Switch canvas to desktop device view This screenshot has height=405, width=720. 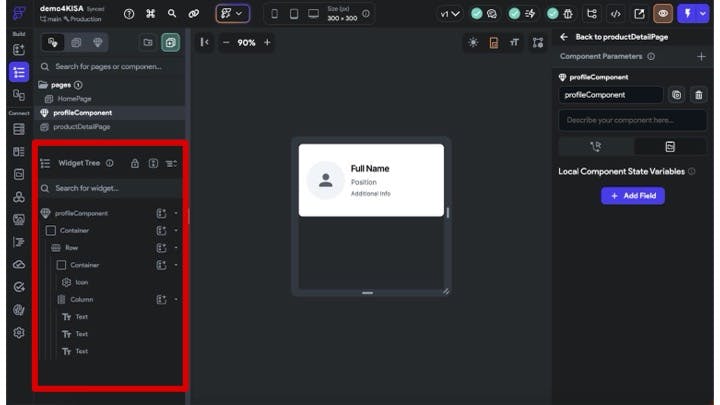click(313, 14)
